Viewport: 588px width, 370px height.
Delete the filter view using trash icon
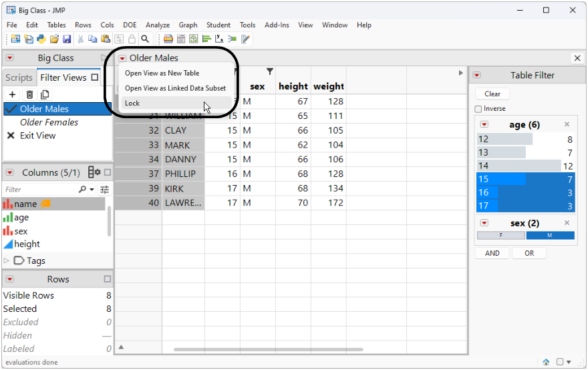29,95
